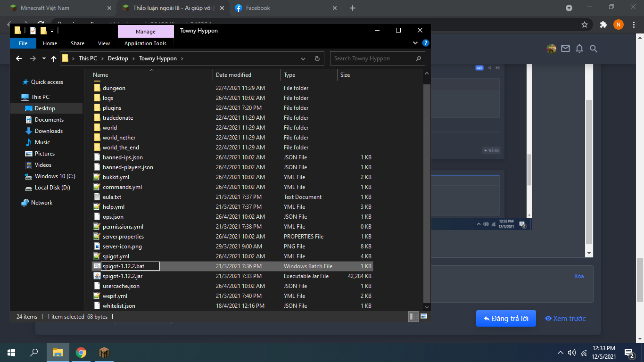
Task: Open Chrome extensions puzzle icon
Action: click(x=603, y=25)
